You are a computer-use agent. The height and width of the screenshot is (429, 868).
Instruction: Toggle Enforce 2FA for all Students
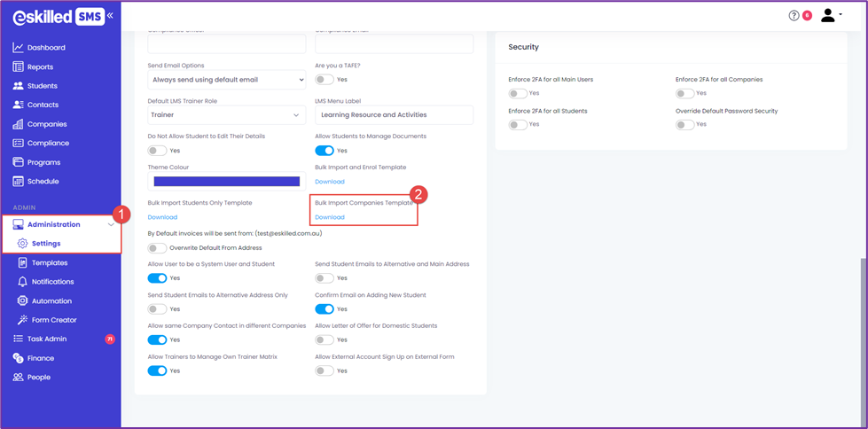coord(518,125)
